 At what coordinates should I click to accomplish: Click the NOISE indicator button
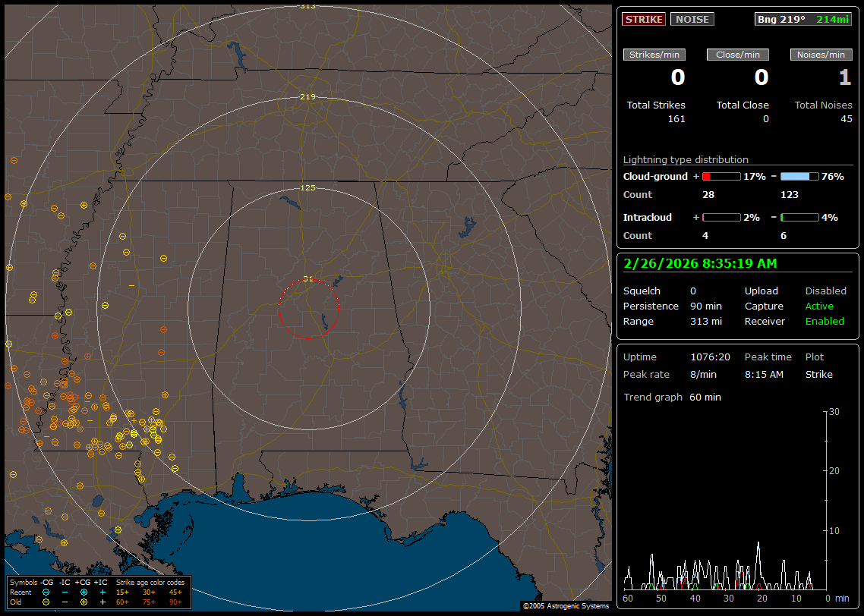click(x=692, y=19)
